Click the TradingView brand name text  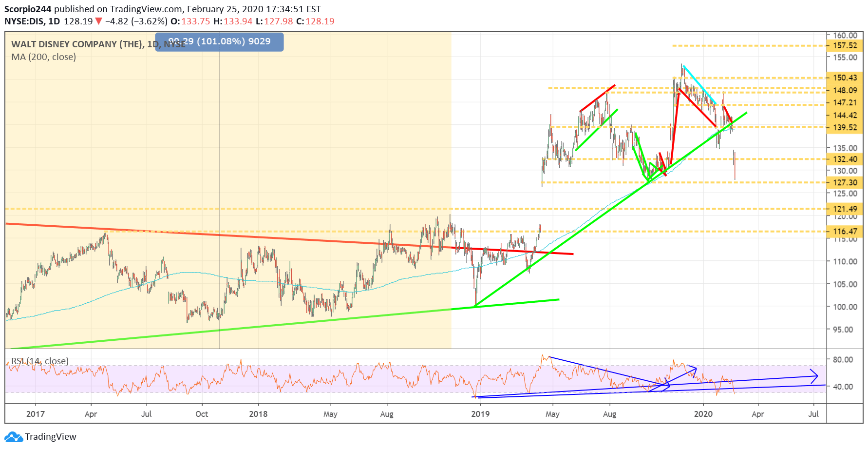click(x=51, y=437)
